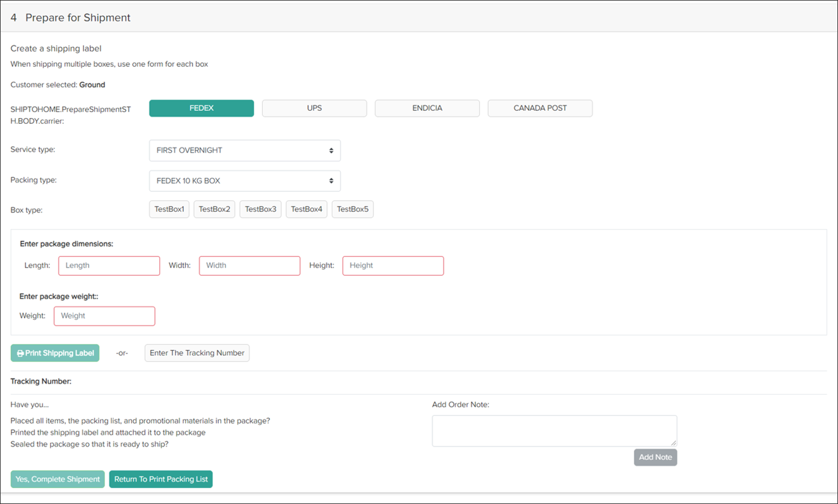Click Enter The Tracking Number
This screenshot has width=838, height=504.
197,353
